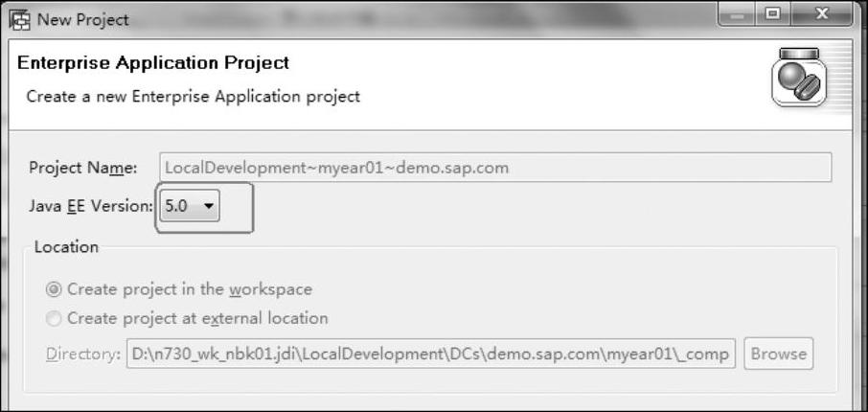
Task: Open the Java EE Version dropdown
Action: (190, 206)
